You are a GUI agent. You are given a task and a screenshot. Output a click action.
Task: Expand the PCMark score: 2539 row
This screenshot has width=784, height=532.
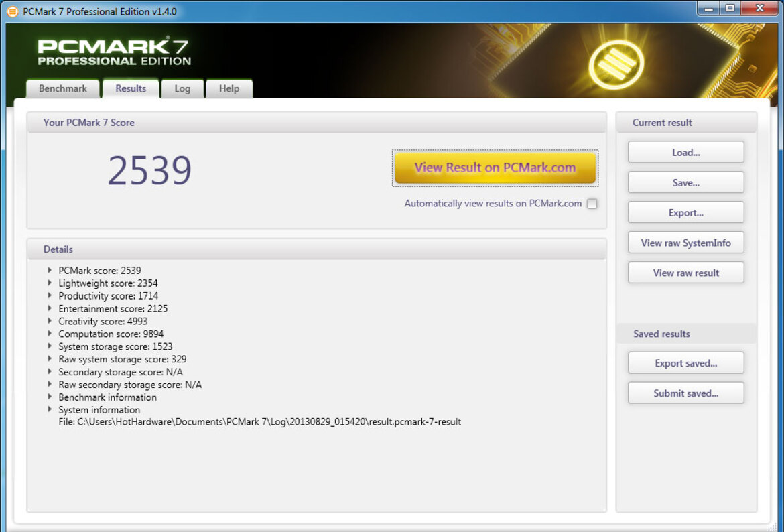click(x=50, y=270)
